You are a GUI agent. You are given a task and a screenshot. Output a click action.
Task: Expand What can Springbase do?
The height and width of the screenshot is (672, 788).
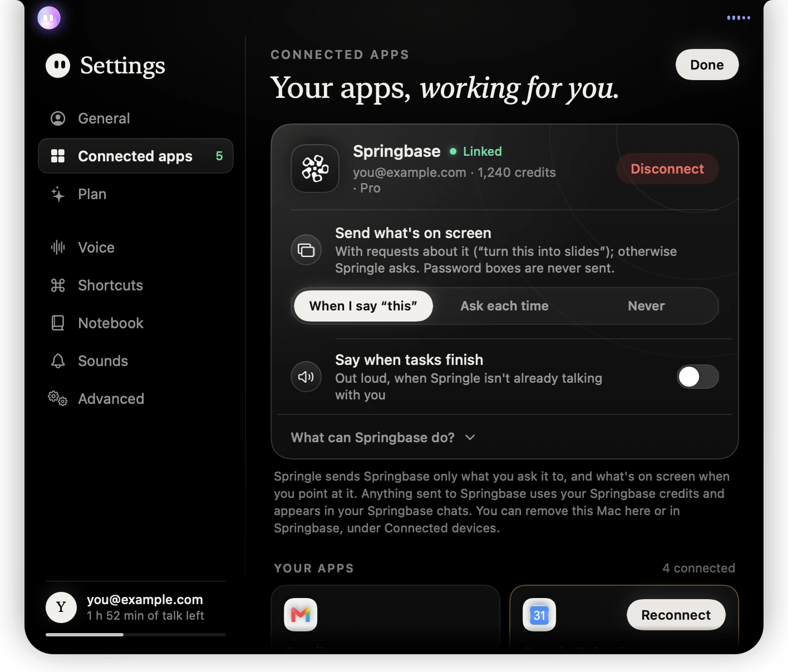(383, 438)
